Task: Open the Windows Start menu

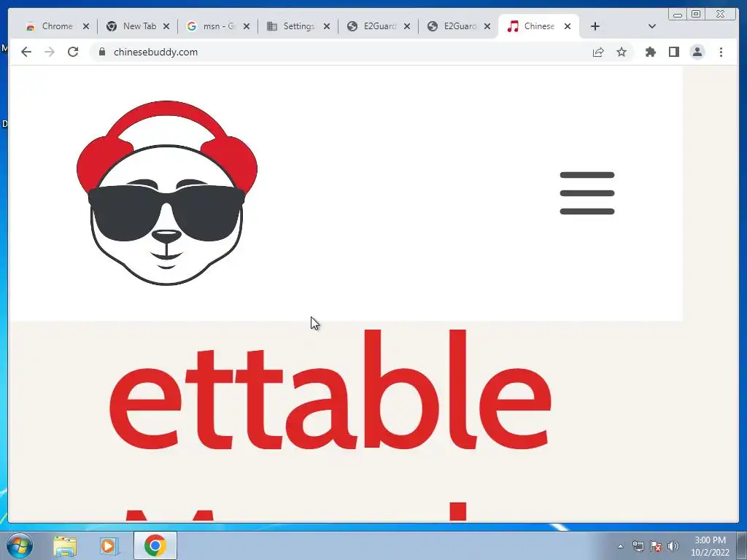Action: pyautogui.click(x=20, y=545)
